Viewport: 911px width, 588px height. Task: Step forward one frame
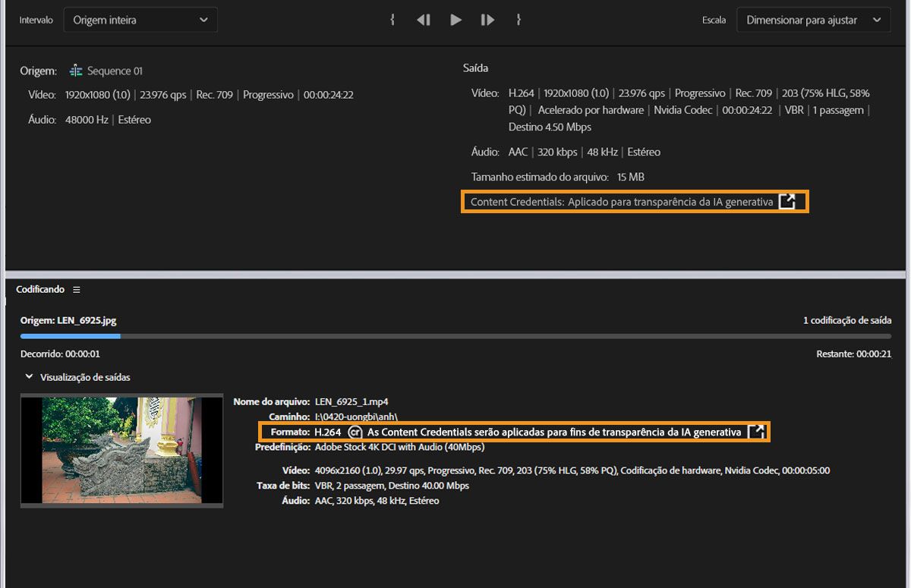pyautogui.click(x=487, y=20)
